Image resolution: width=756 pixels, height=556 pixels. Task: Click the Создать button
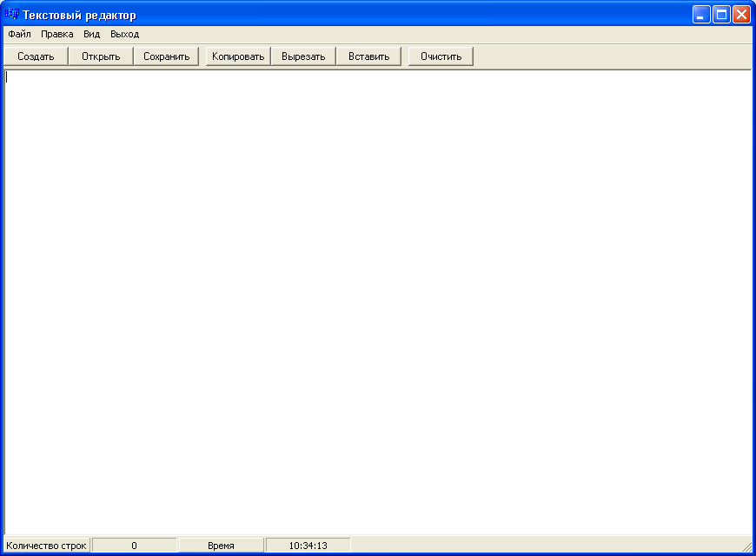(x=36, y=56)
